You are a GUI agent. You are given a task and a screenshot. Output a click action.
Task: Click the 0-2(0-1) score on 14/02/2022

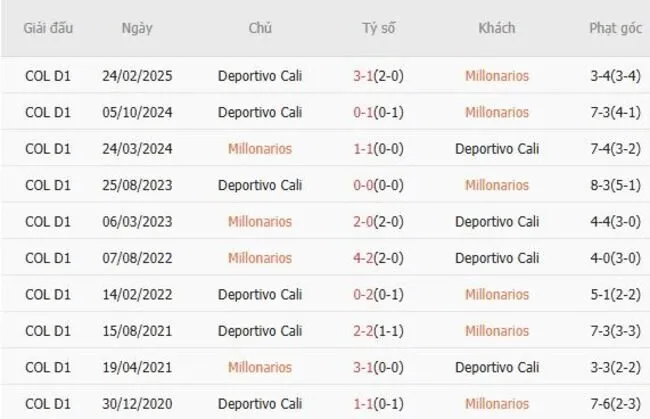click(x=379, y=294)
